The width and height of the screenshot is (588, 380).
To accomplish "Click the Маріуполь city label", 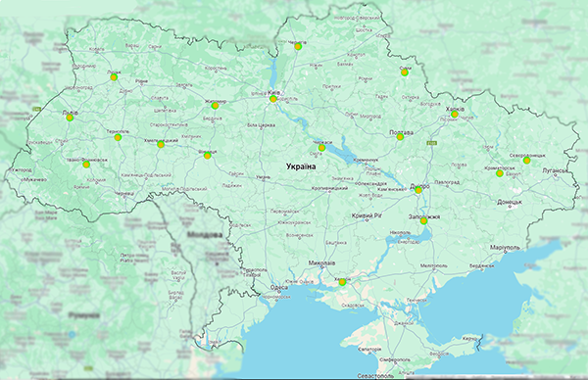I will (505, 248).
